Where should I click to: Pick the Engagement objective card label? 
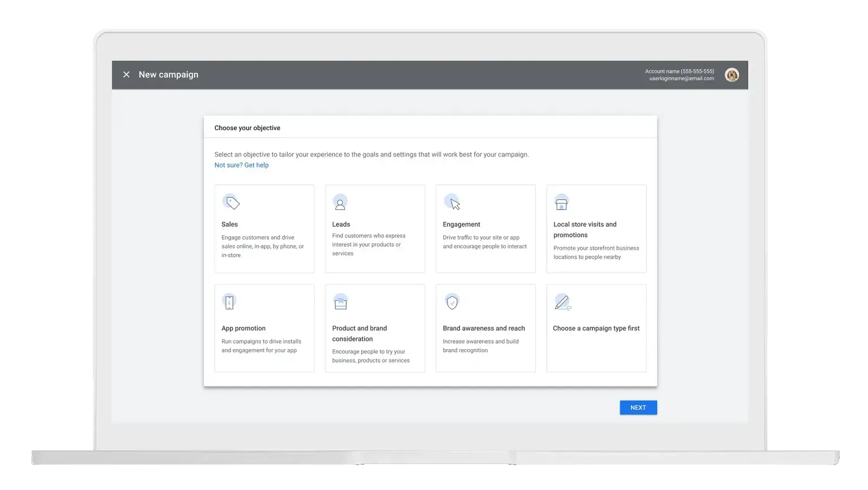pos(461,224)
